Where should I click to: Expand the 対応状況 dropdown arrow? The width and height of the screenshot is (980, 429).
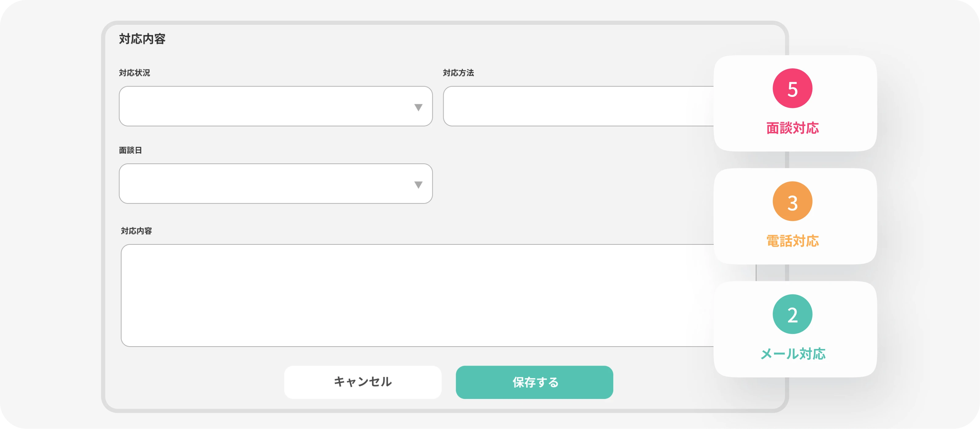tap(418, 108)
